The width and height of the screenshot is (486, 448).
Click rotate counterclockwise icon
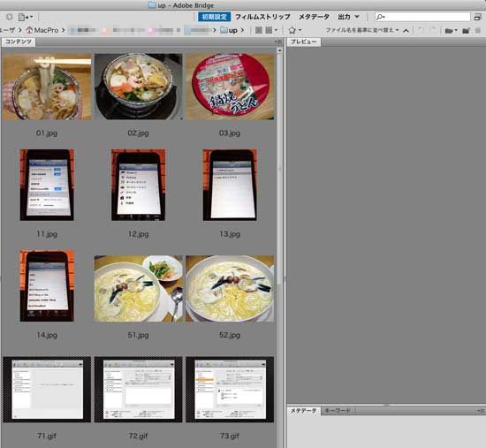tap(421, 30)
